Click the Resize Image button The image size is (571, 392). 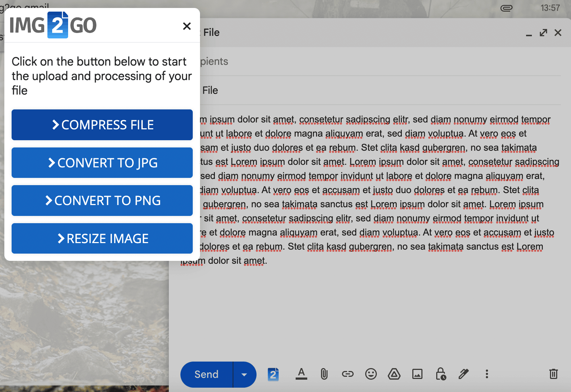coord(102,238)
